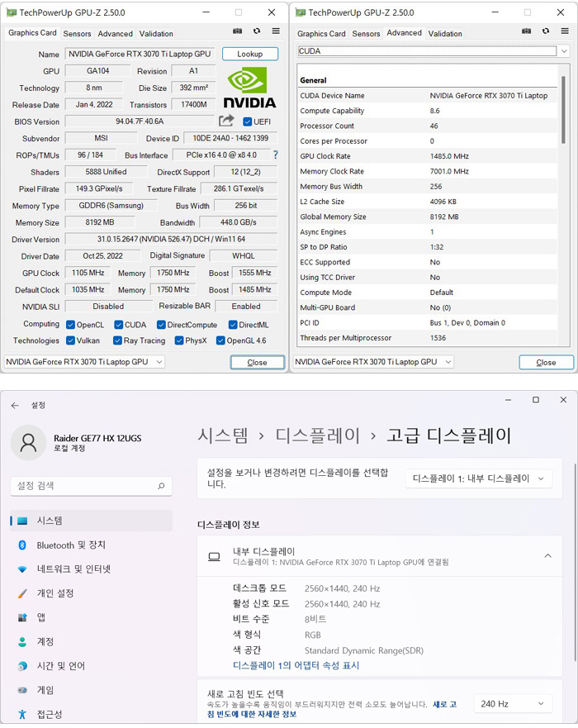Click search magnifier icon in Settings search
Viewport: 578px width, 728px height.
(161, 486)
